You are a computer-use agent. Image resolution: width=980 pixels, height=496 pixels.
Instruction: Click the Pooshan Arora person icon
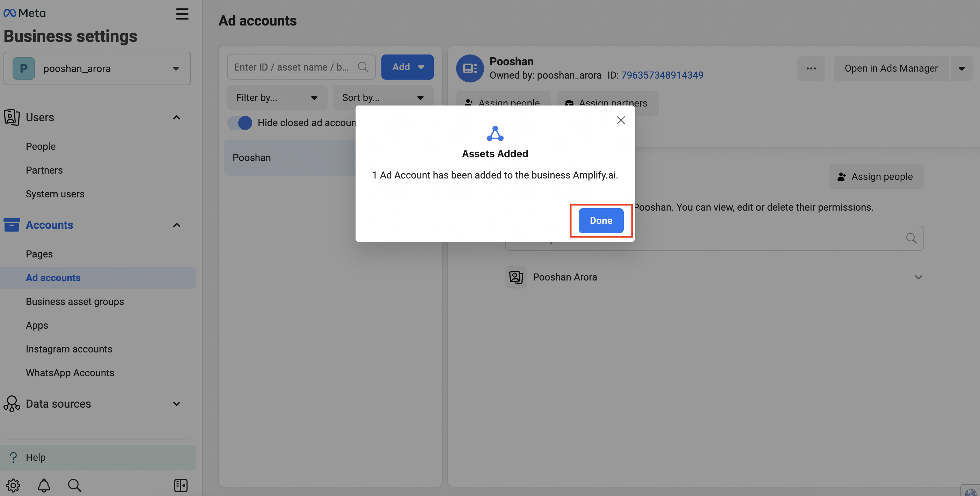(x=516, y=277)
